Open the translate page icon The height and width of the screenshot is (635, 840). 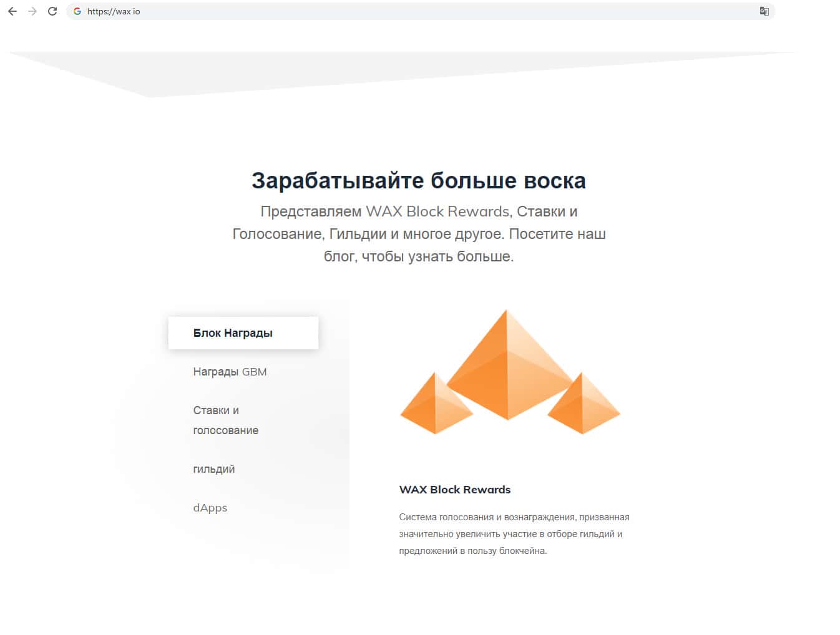(764, 11)
